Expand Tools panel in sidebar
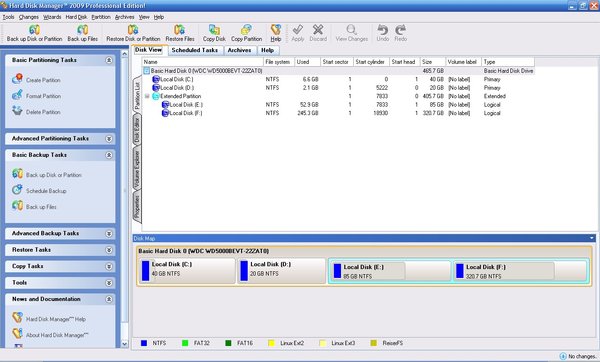 (x=109, y=283)
